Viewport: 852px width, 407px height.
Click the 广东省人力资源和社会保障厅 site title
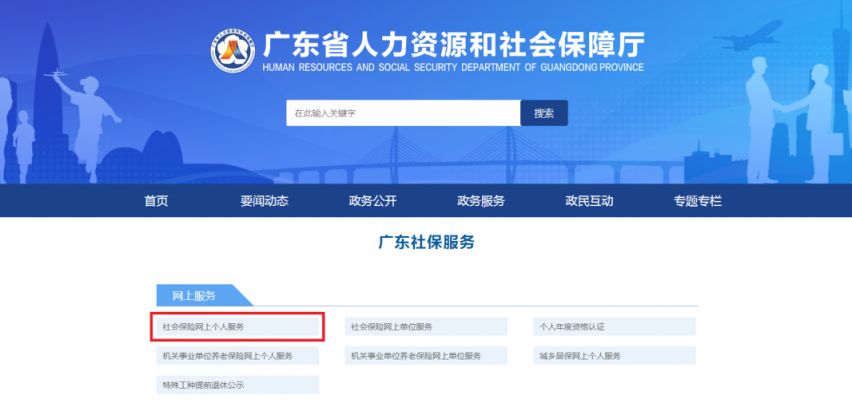[452, 44]
